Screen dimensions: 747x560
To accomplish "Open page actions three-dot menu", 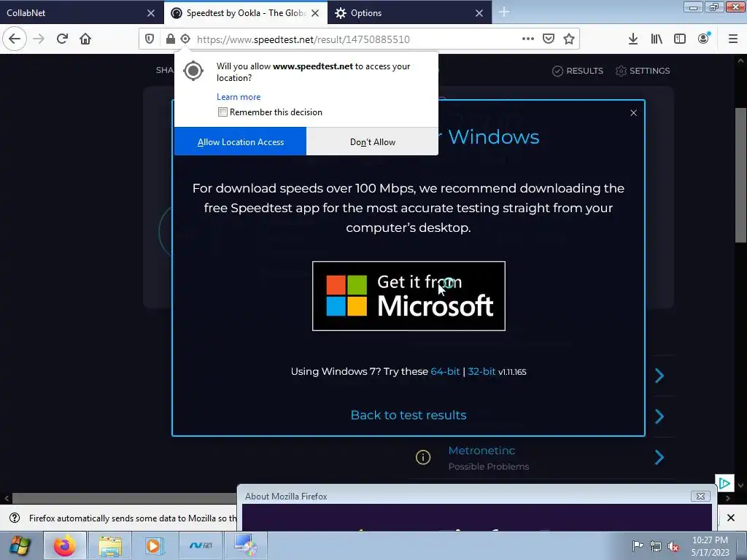I will pos(528,39).
